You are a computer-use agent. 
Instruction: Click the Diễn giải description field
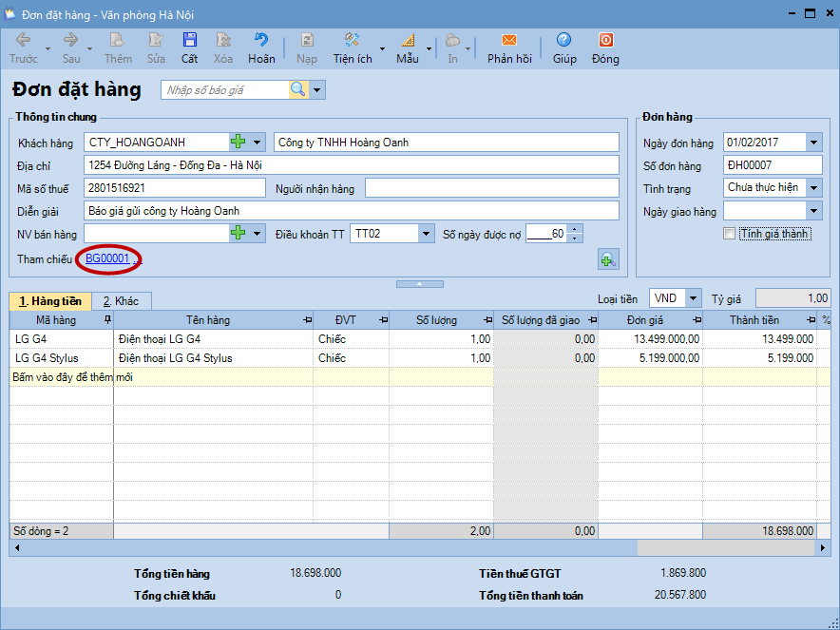point(352,211)
